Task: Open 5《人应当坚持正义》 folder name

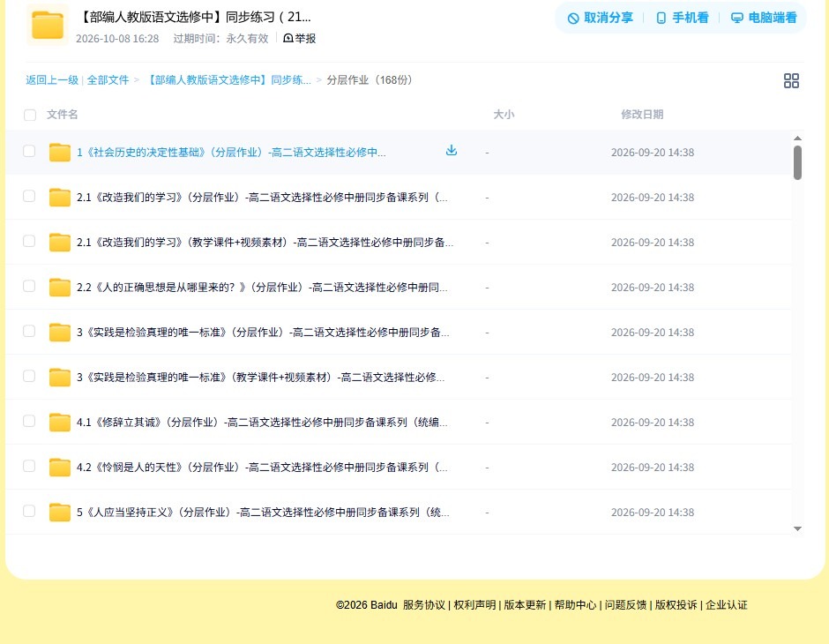Action: tap(263, 512)
